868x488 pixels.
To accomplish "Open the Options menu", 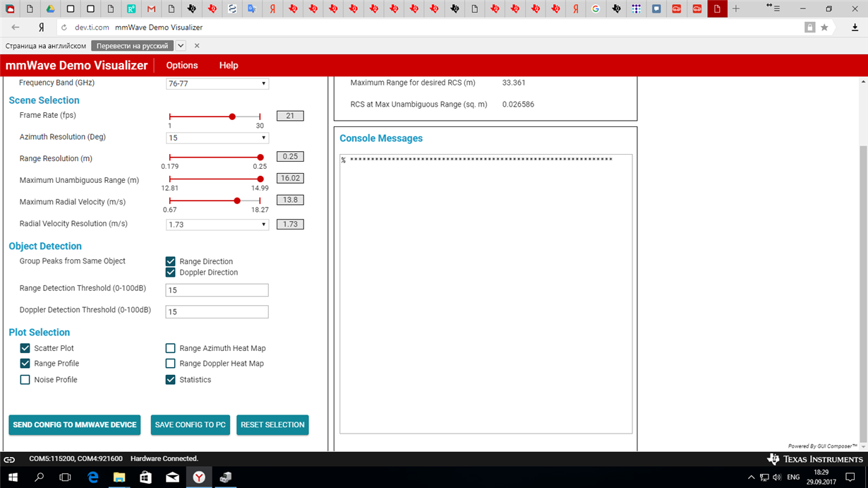I will pos(182,65).
